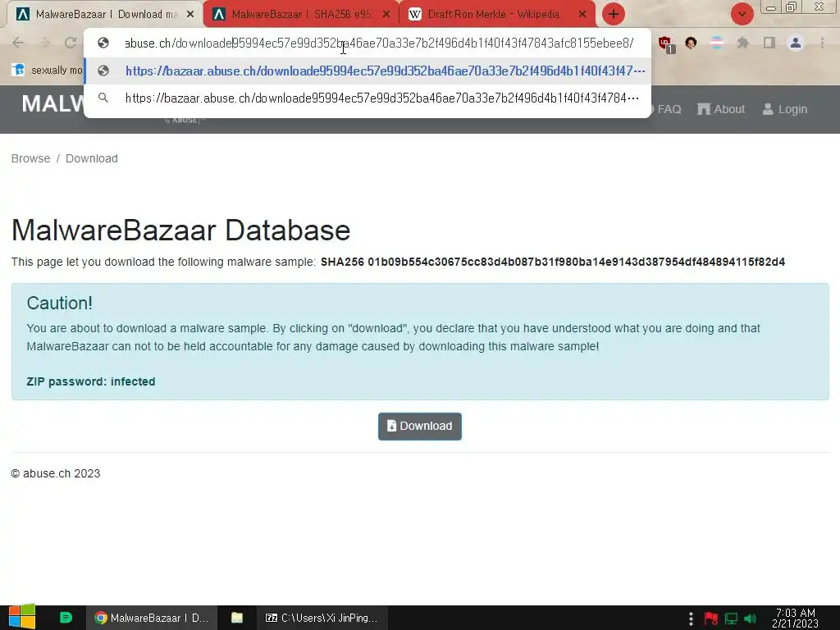This screenshot has width=840, height=630.
Task: Select the SHA256 hash text
Action: pos(553,262)
